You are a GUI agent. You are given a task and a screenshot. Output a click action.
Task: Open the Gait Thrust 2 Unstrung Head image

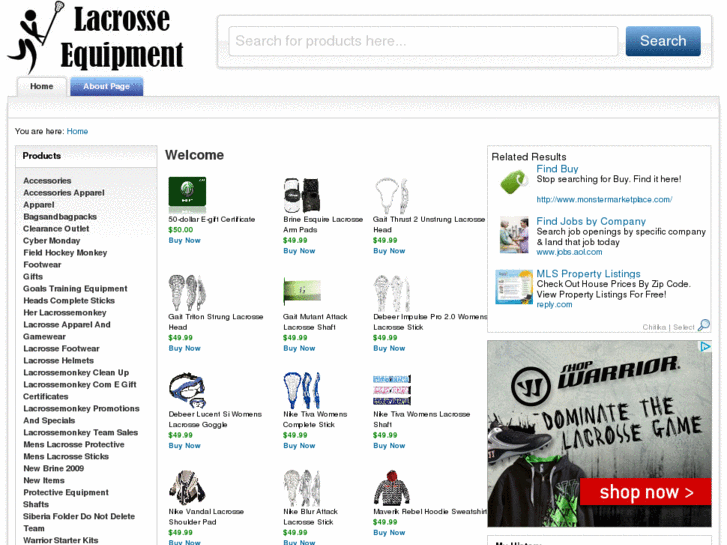coord(392,196)
